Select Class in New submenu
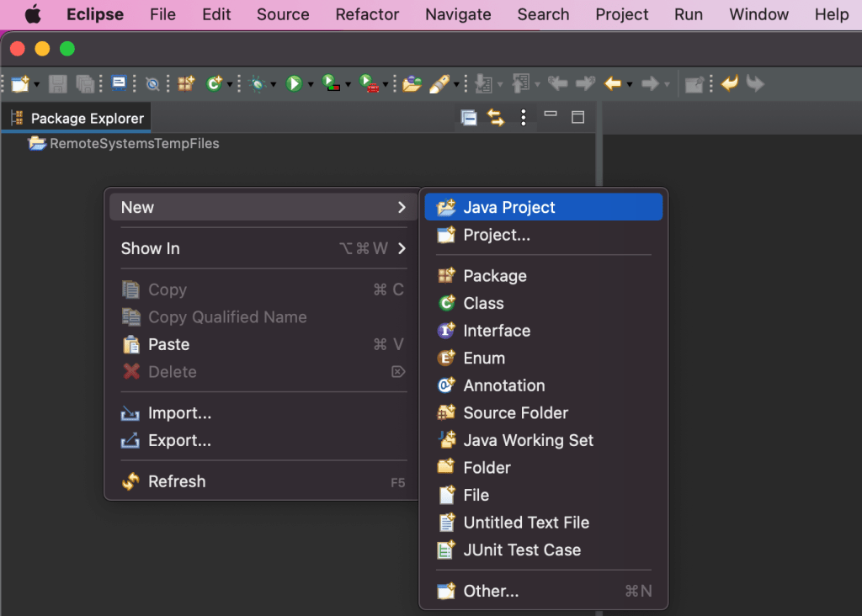Image resolution: width=862 pixels, height=616 pixels. pyautogui.click(x=544, y=303)
